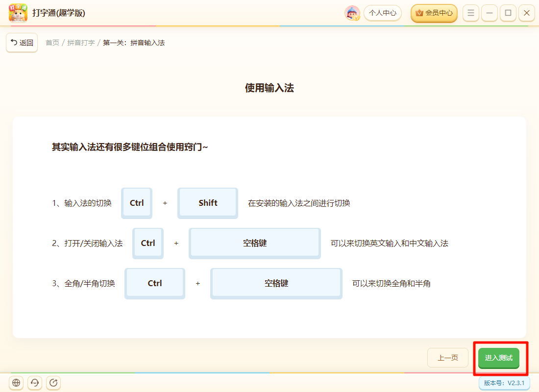Maximize the 打字通 window
The image size is (539, 392).
(x=508, y=13)
